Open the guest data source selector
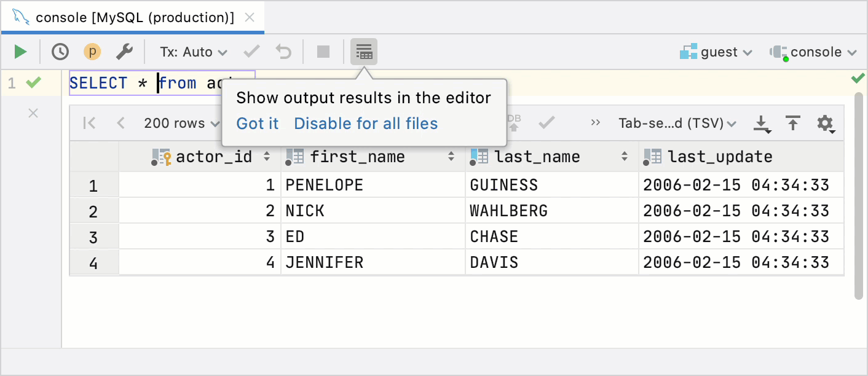 click(716, 52)
